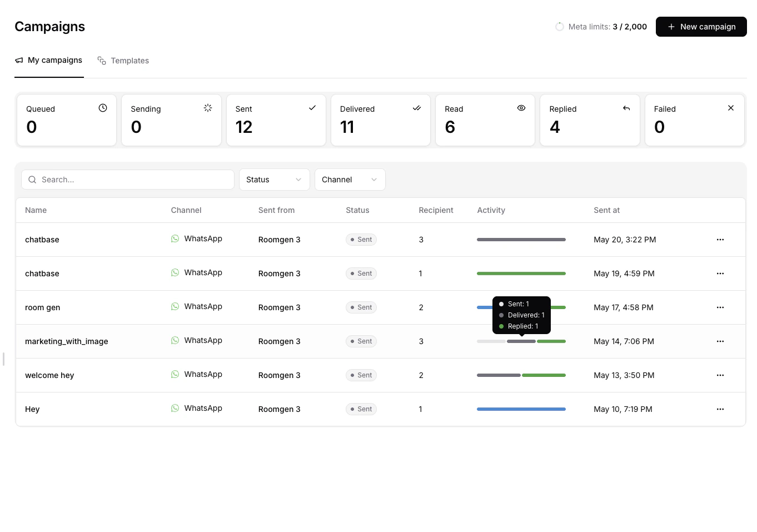Click WhatsApp icon in welcome hey row
The width and height of the screenshot is (757, 532).
(x=175, y=374)
